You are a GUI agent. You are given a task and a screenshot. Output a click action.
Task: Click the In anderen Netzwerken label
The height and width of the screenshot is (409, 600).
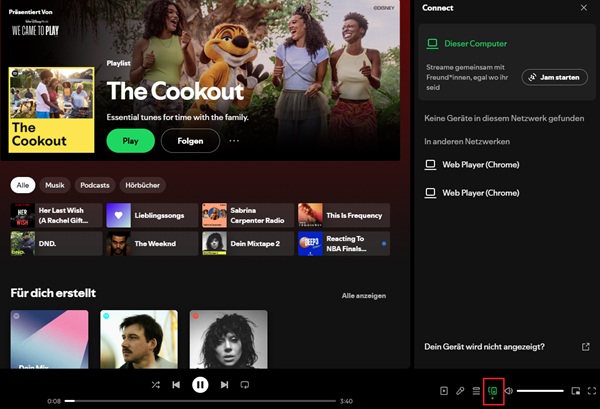[x=467, y=142]
